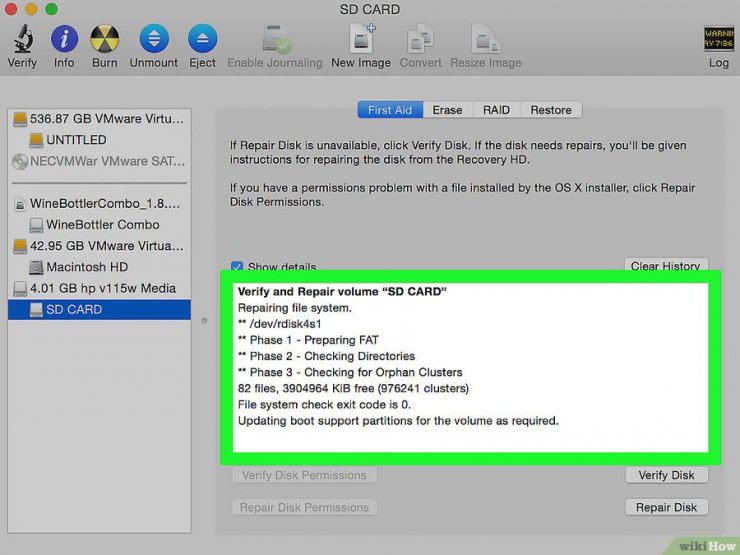
Task: Open the Info toolbar icon
Action: coord(64,39)
